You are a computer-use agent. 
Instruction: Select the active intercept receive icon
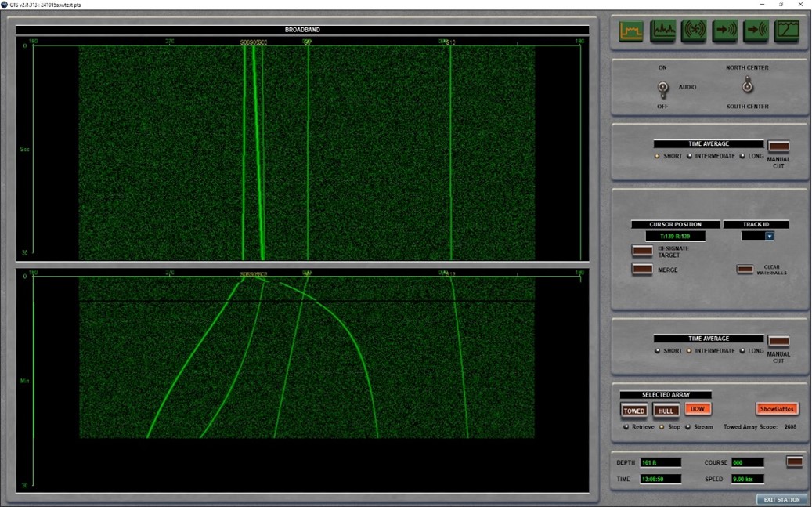756,31
